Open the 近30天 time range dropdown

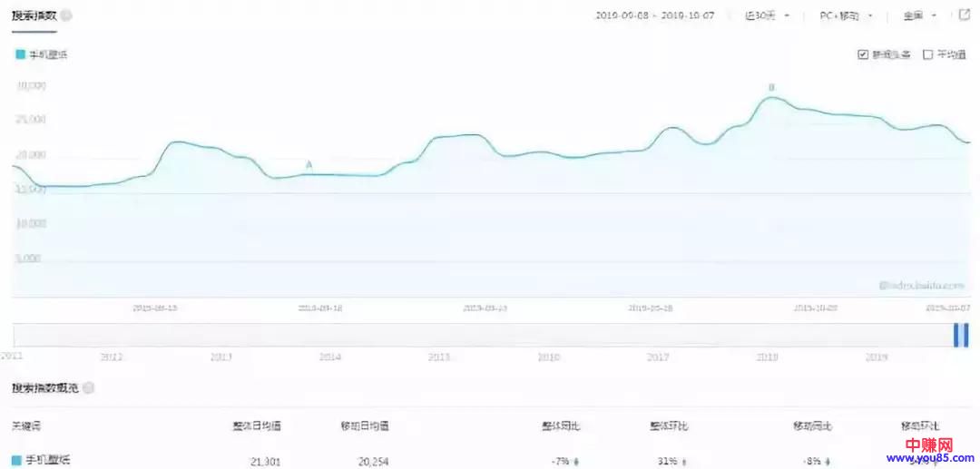pos(767,16)
